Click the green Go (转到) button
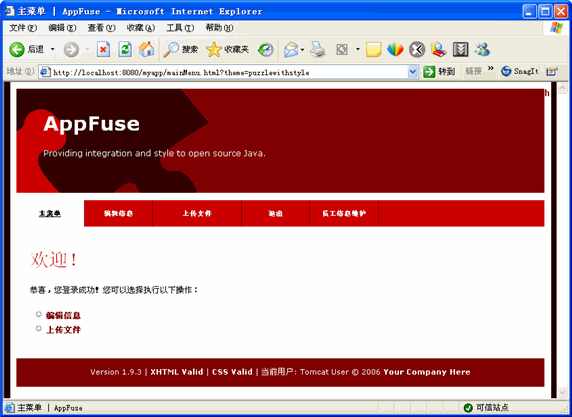The height and width of the screenshot is (417, 572). click(439, 72)
